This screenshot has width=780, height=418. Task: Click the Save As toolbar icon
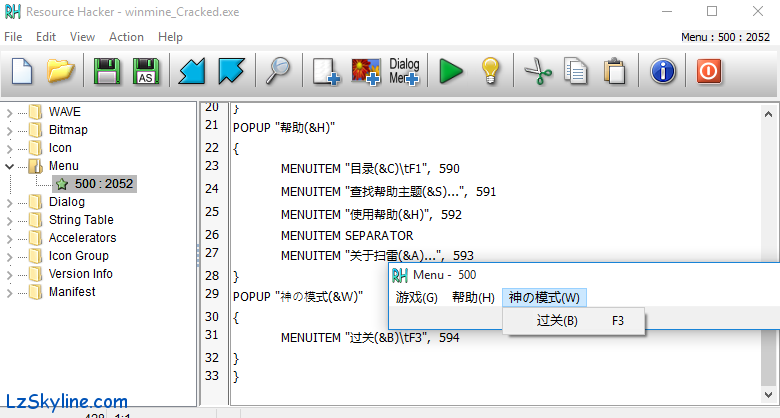point(146,71)
